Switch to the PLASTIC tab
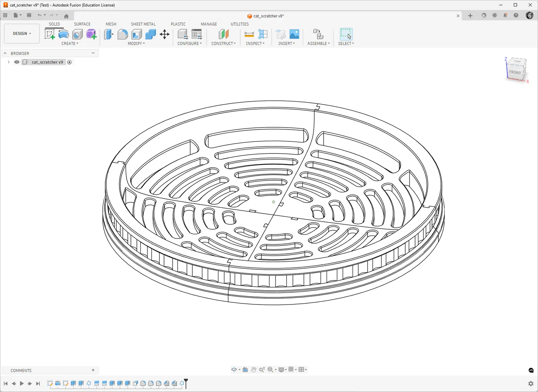538x392 pixels. pyautogui.click(x=178, y=24)
